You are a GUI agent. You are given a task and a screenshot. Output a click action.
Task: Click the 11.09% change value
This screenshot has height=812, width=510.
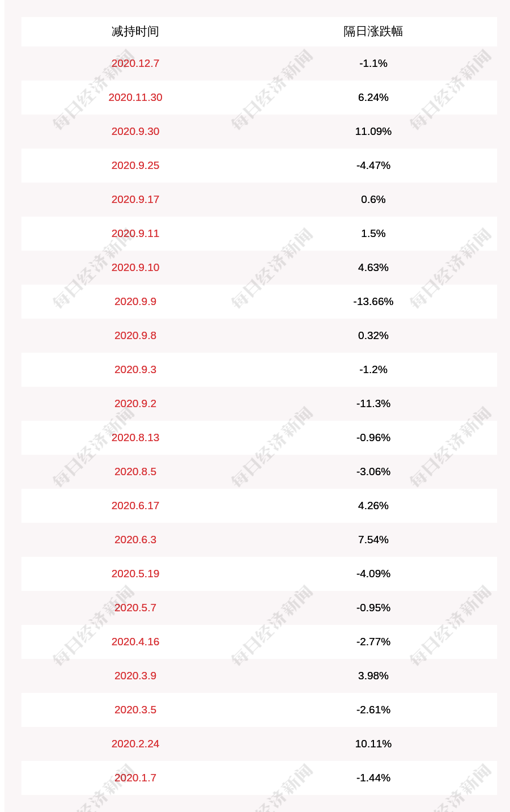tap(373, 131)
